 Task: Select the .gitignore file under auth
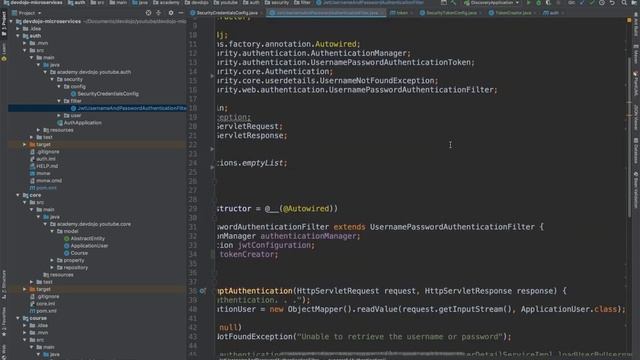click(48, 152)
